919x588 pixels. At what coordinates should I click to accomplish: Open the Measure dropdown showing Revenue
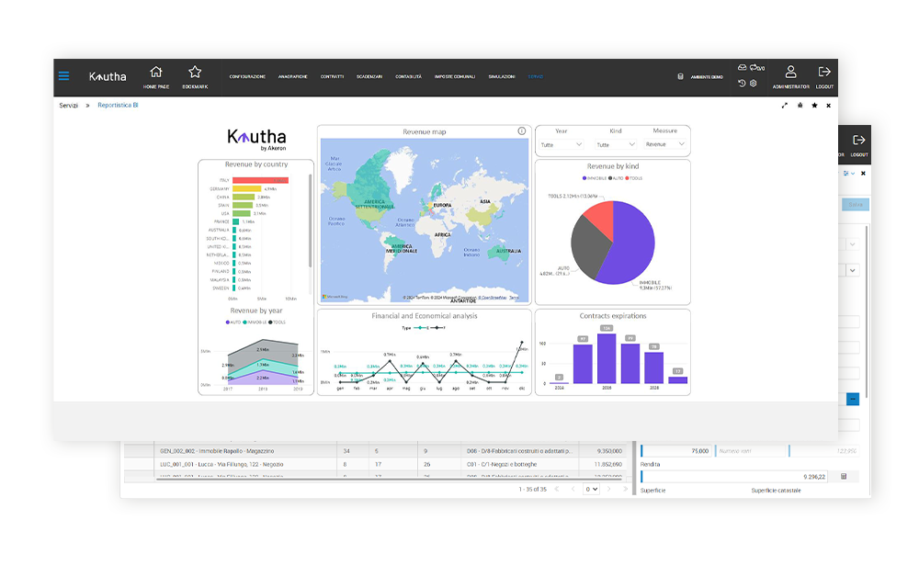coord(665,144)
